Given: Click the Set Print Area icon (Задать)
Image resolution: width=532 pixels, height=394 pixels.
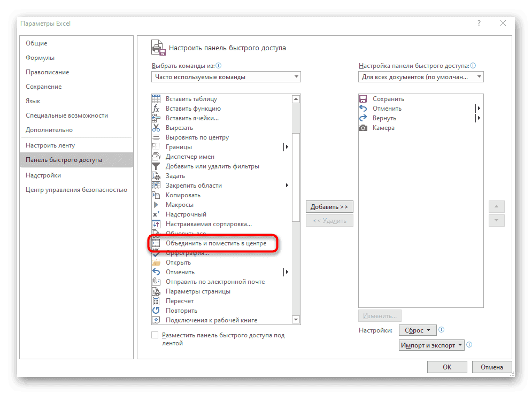Looking at the screenshot, I should 156,176.
